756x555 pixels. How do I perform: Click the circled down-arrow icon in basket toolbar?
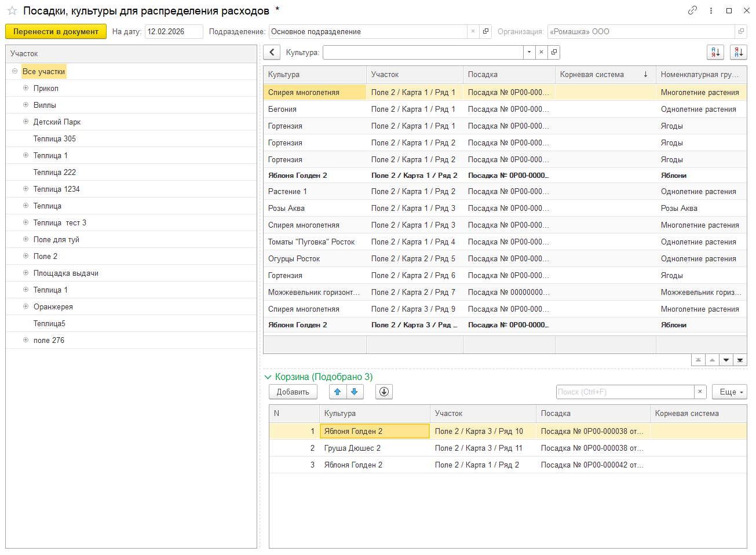click(384, 392)
